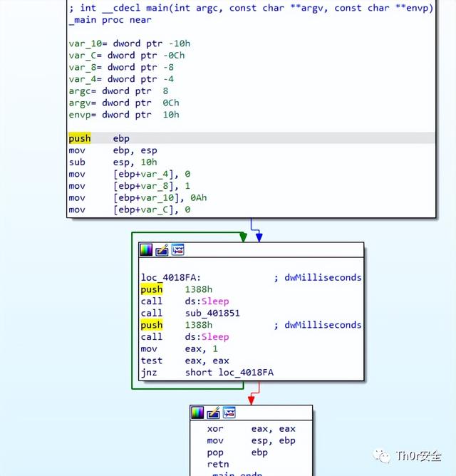Click mov [ebp+var_10], 0Ah instruction
This screenshot has height=476, width=456.
(138, 197)
